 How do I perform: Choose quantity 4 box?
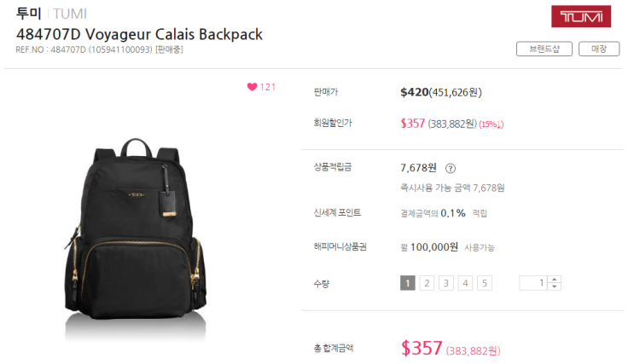click(x=465, y=283)
